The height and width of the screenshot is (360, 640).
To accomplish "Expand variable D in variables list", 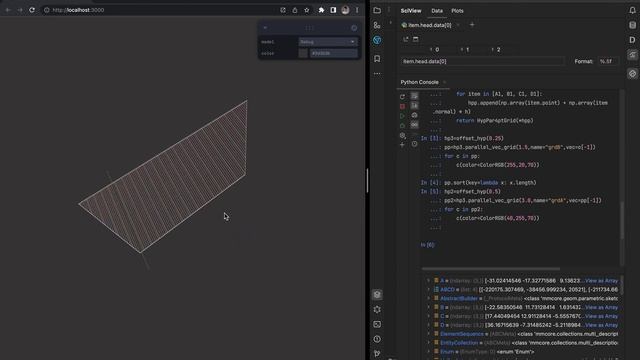I will (x=429, y=325).
